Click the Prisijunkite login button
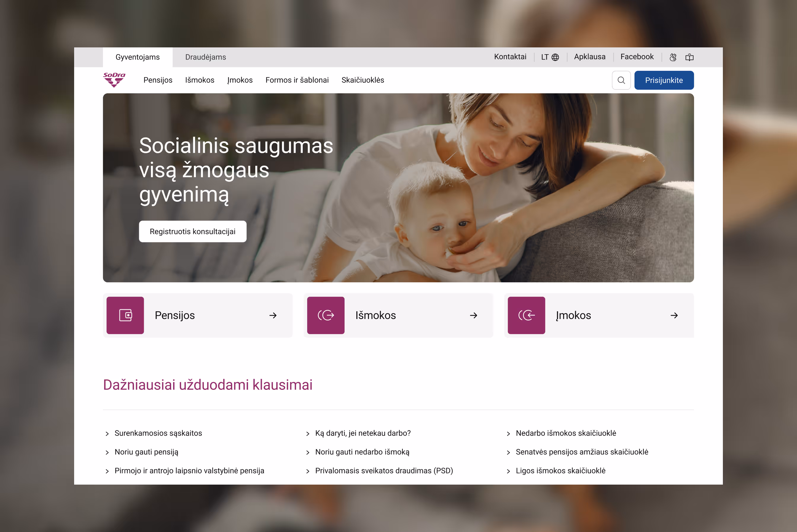 pos(664,80)
